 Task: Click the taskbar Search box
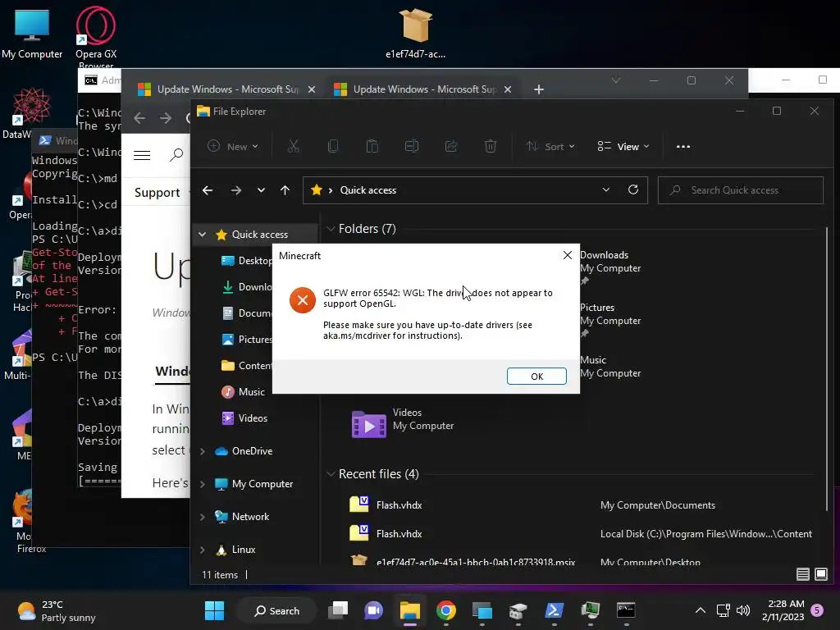coord(277,610)
